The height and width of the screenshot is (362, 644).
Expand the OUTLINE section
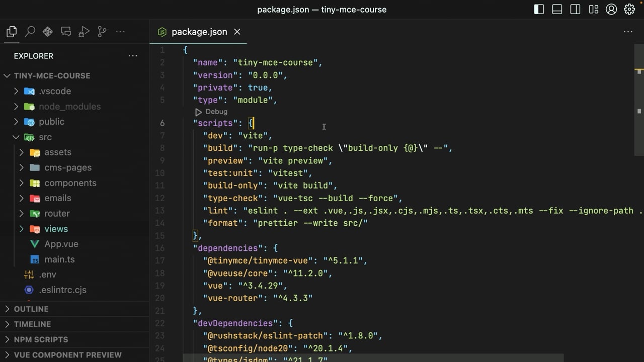pyautogui.click(x=74, y=309)
